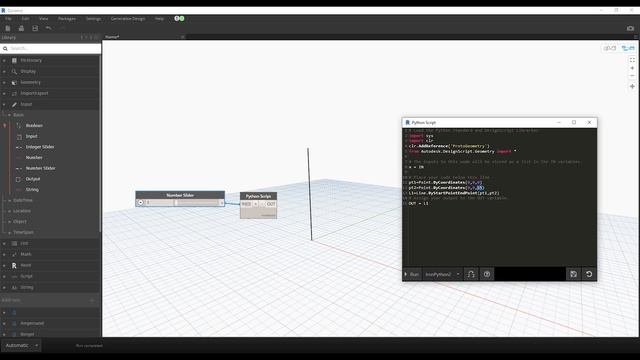Select Output node in library
Screen dimensions: 640x360
pos(33,179)
